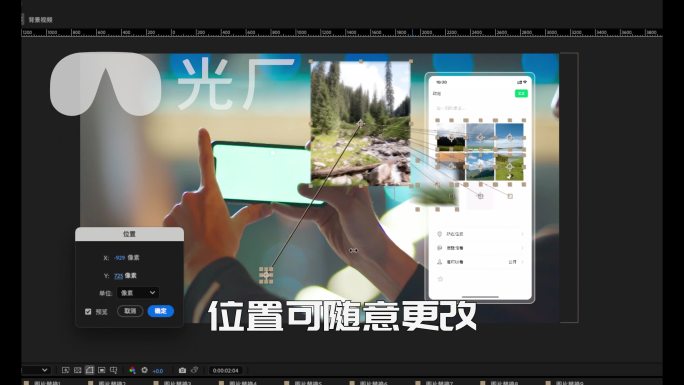This screenshot has width=684, height=385.
Task: Toggle the transparency grid icon
Action: coord(78,370)
